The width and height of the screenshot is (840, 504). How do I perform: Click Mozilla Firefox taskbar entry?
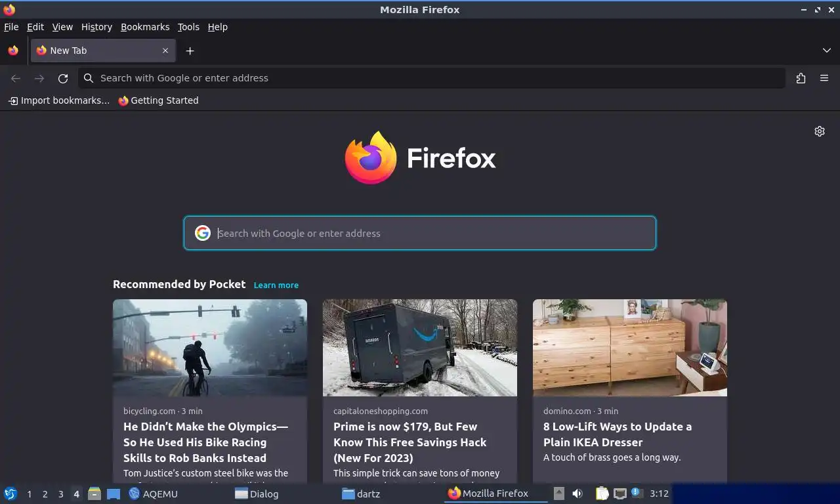tap(496, 493)
